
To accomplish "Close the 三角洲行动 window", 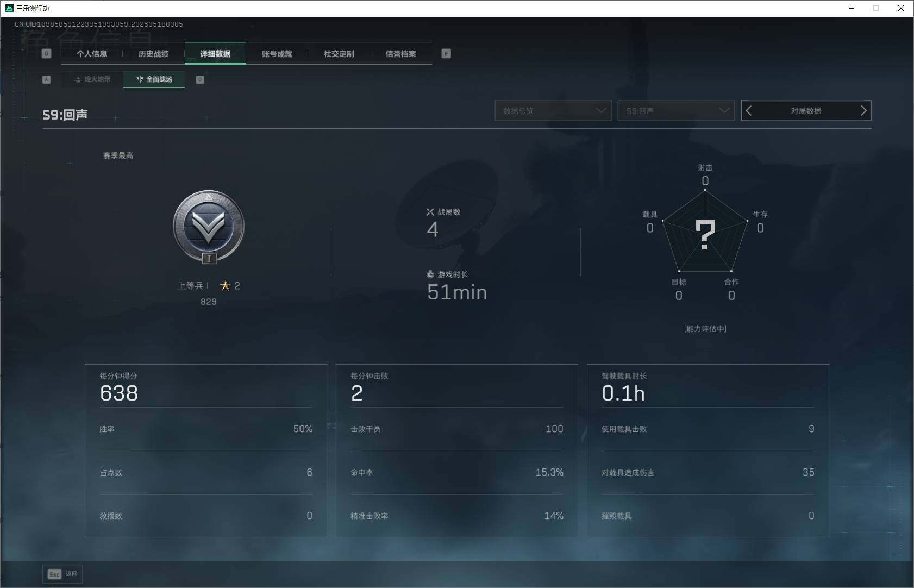I will click(x=901, y=8).
